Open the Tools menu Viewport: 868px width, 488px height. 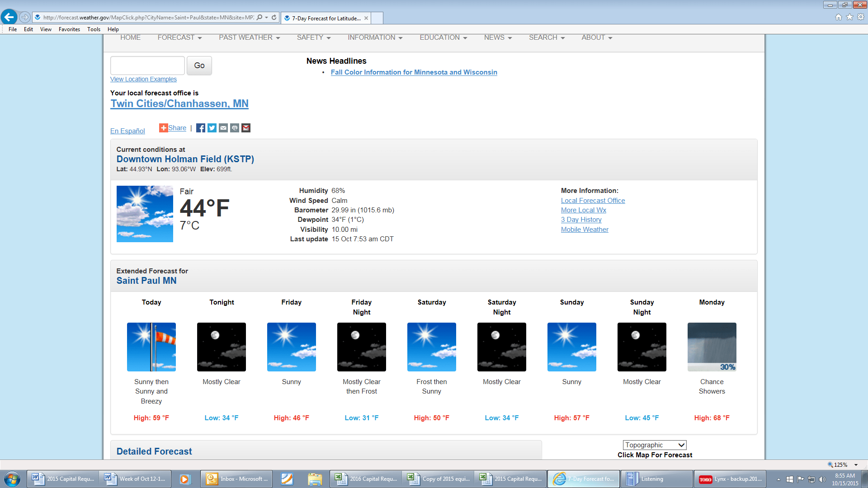click(x=94, y=29)
